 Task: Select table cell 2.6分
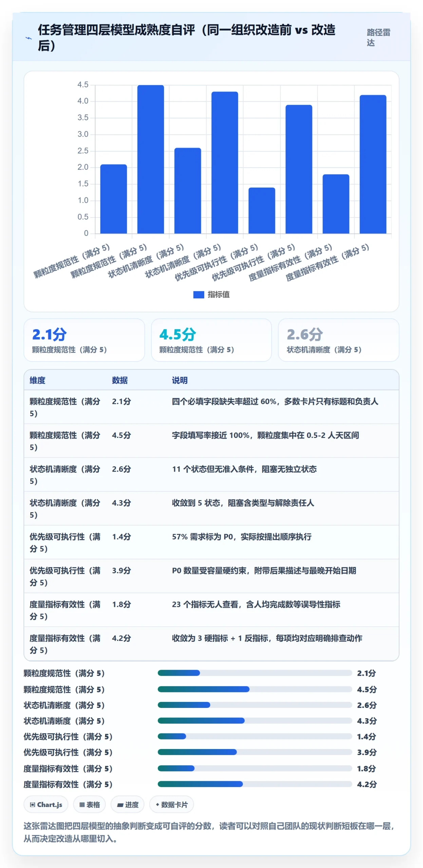(121, 469)
